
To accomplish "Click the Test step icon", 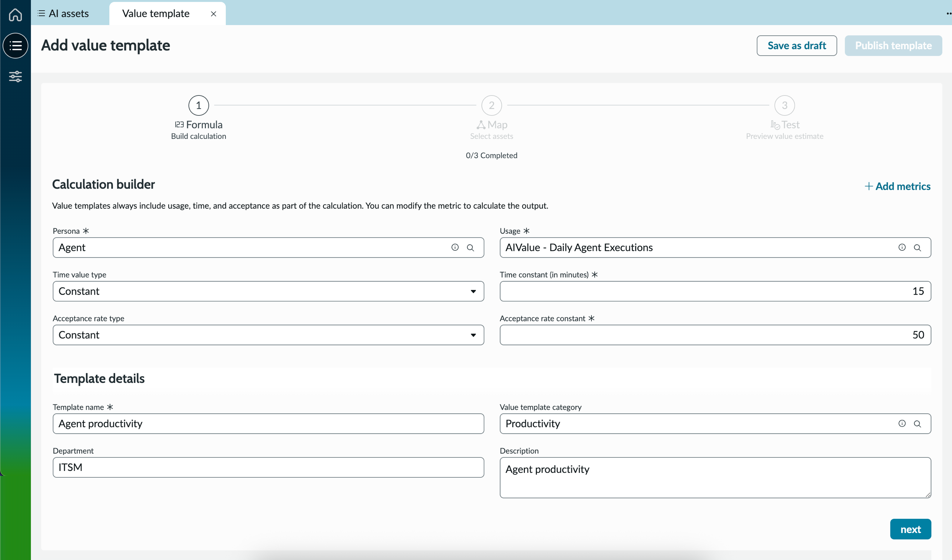I will click(x=775, y=125).
